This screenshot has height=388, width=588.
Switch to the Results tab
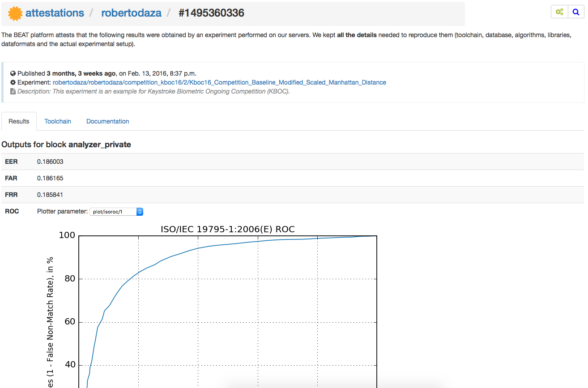click(19, 121)
